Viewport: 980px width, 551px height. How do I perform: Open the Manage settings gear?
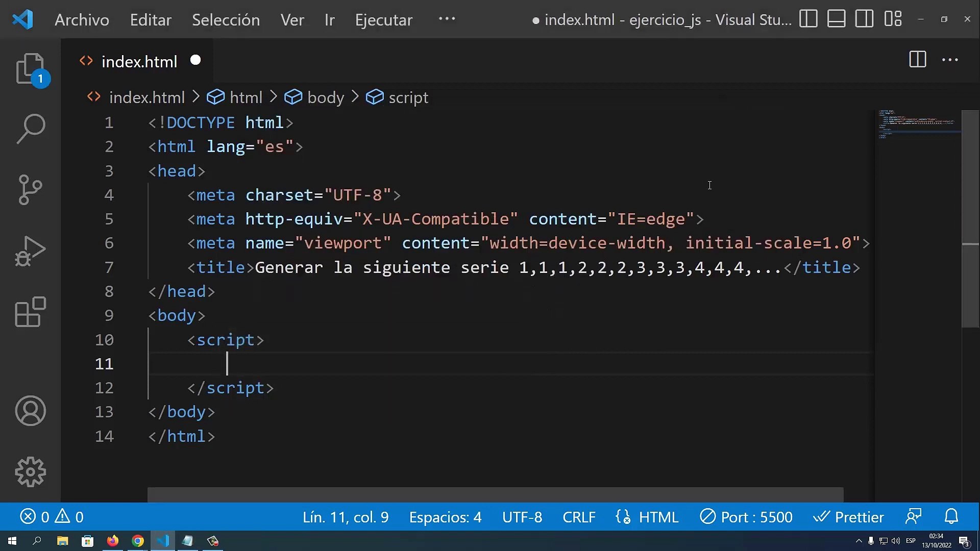click(30, 472)
